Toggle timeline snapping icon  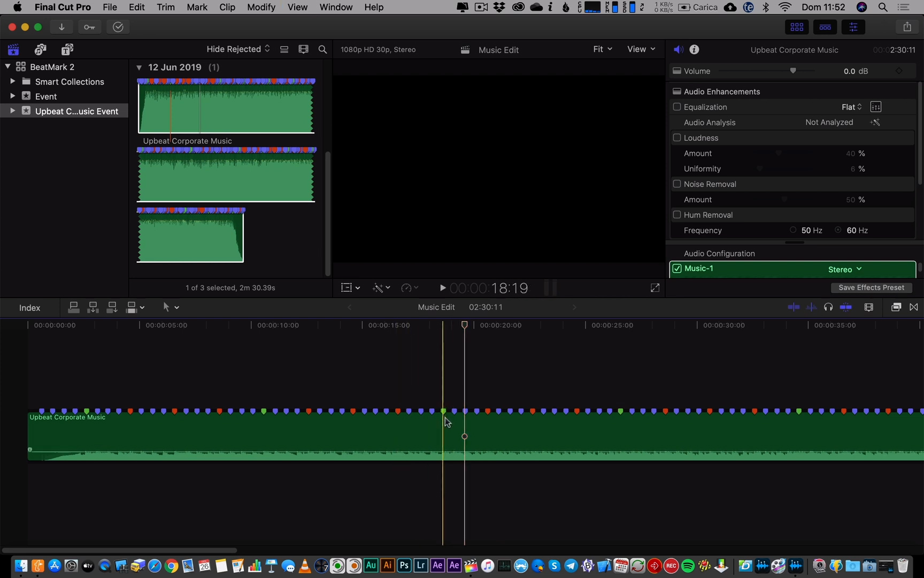(x=845, y=307)
